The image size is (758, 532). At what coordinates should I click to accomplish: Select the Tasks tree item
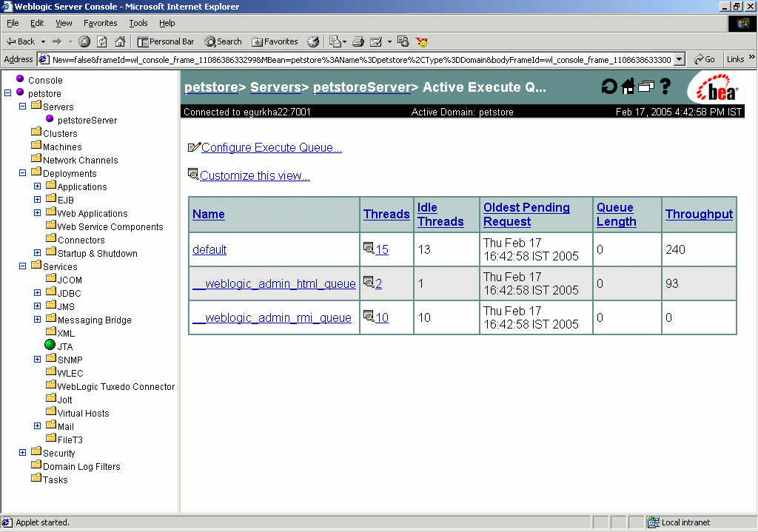coord(55,479)
